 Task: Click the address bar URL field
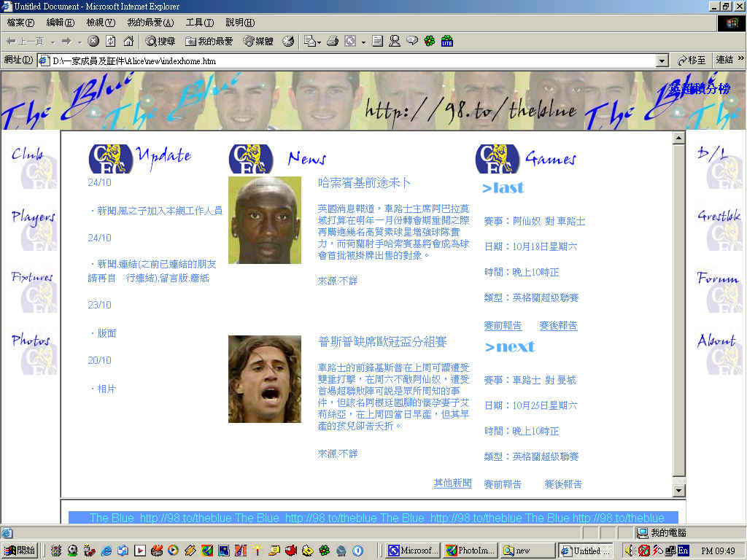350,61
